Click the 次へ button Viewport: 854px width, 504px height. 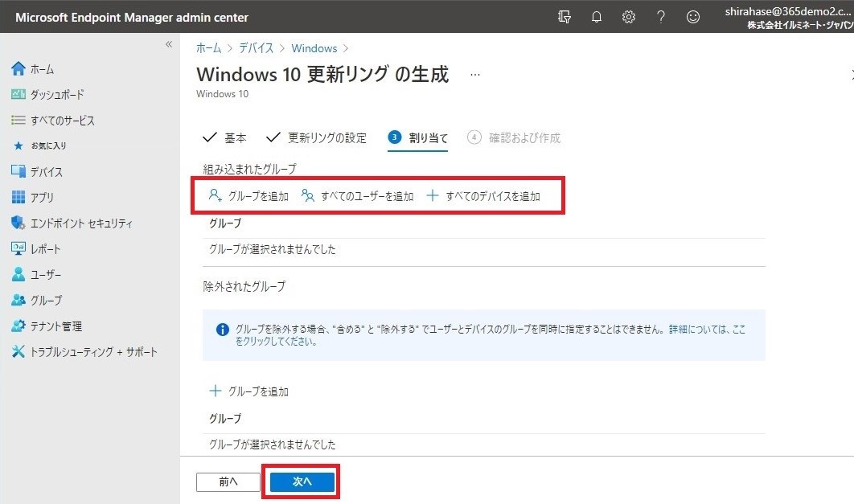[x=302, y=481]
